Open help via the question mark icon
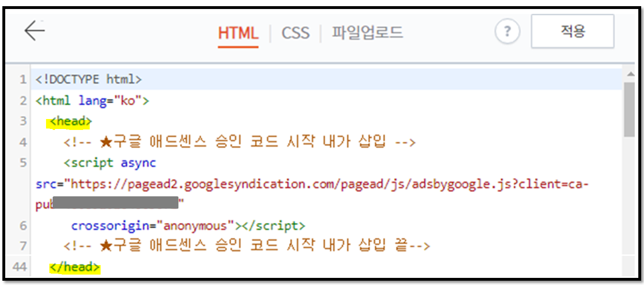This screenshot has width=644, height=285. click(507, 32)
